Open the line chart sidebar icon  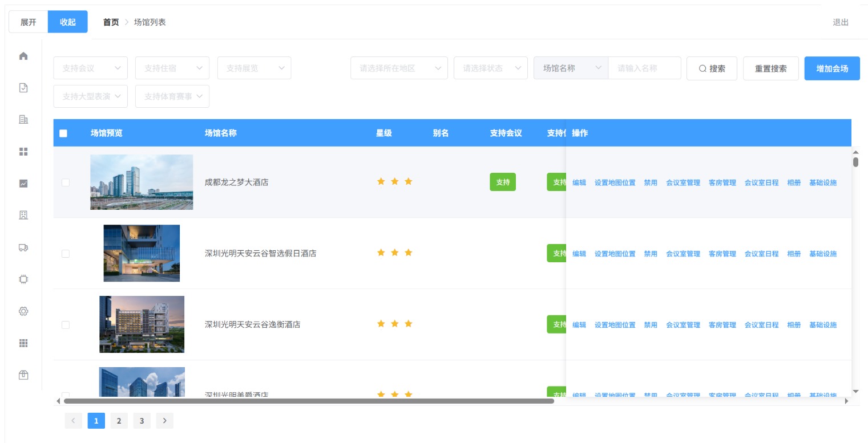click(x=23, y=184)
